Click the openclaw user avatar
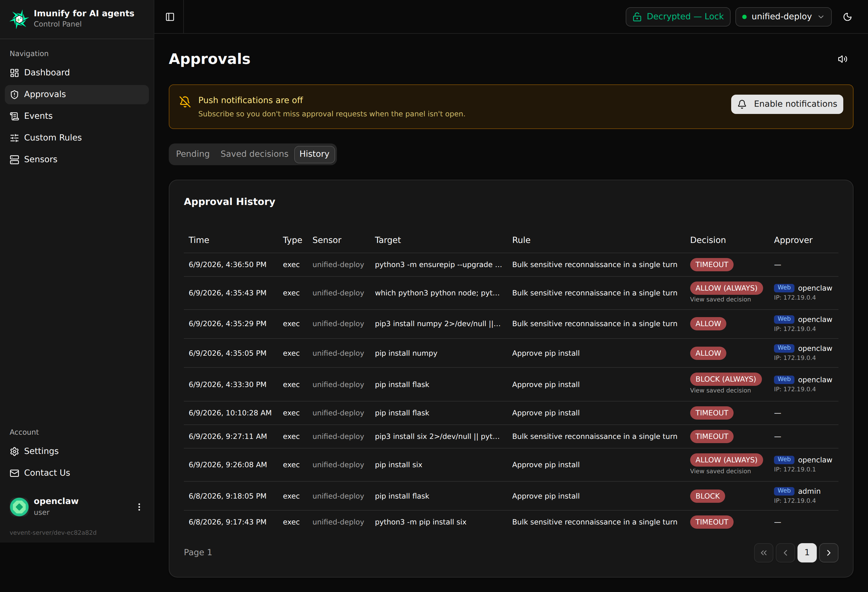This screenshot has height=592, width=868. [19, 506]
